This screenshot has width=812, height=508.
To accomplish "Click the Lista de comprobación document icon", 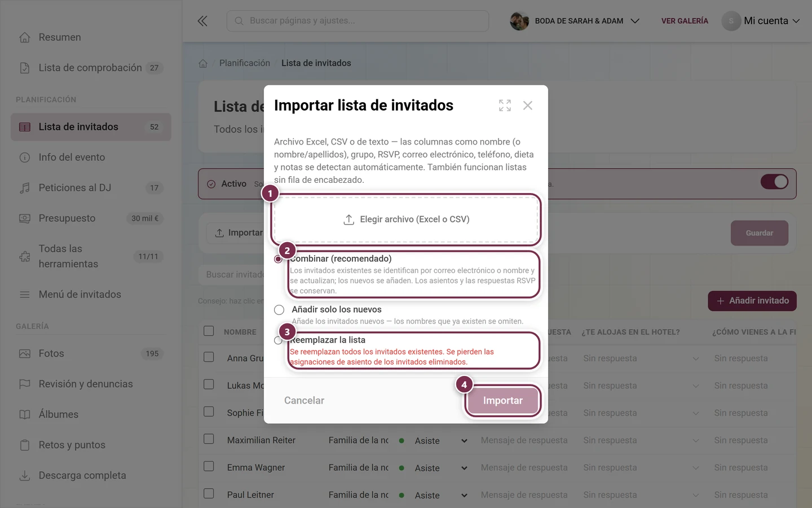I will [25, 68].
